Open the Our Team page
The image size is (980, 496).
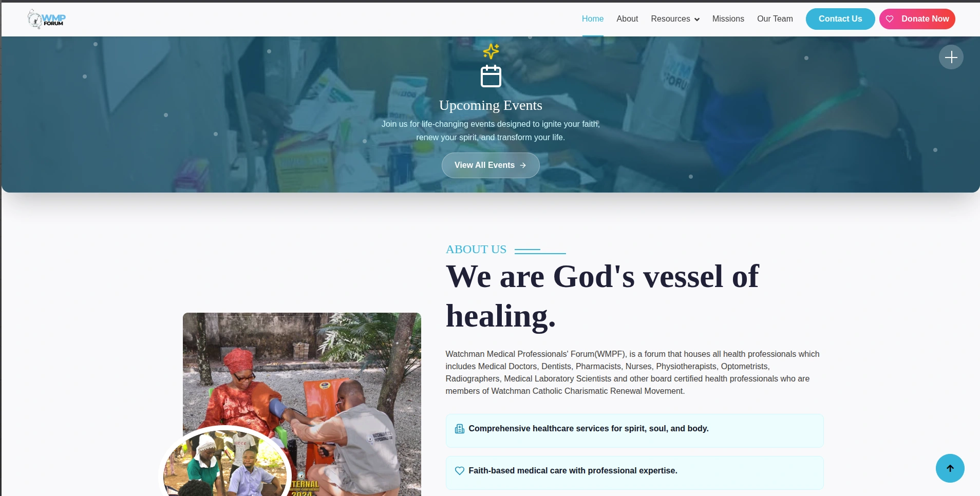pyautogui.click(x=775, y=19)
